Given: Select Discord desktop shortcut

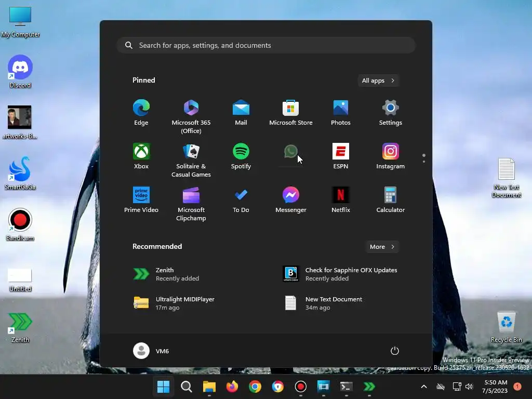Looking at the screenshot, I should [20, 72].
